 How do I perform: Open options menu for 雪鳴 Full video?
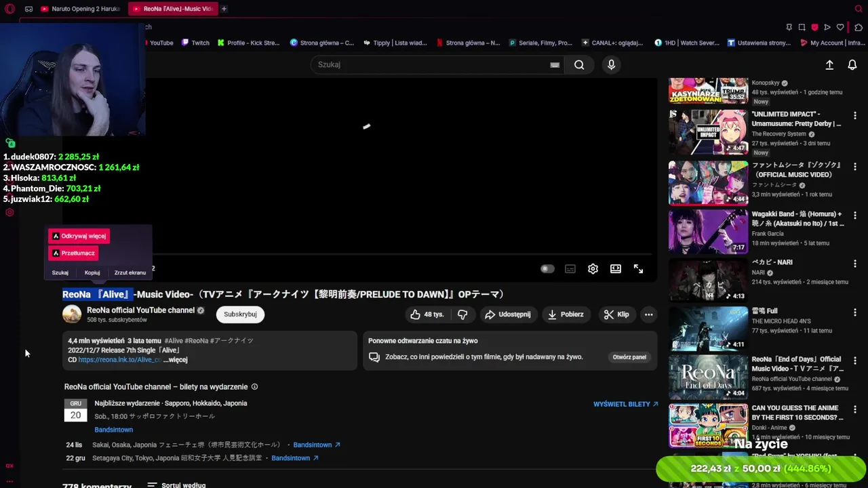tap(854, 312)
